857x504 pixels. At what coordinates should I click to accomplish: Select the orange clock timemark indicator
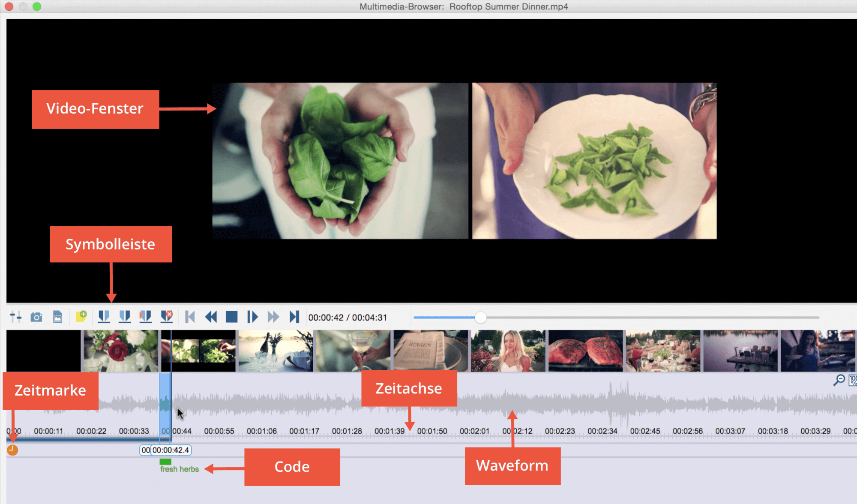tap(12, 450)
